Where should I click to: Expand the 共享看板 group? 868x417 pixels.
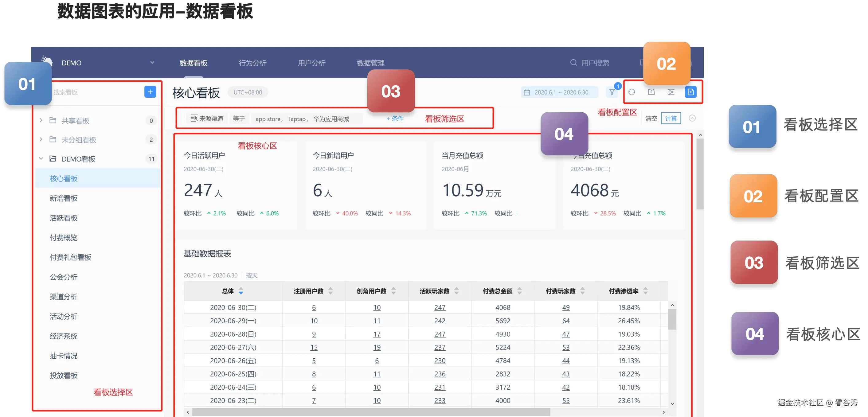coord(41,120)
